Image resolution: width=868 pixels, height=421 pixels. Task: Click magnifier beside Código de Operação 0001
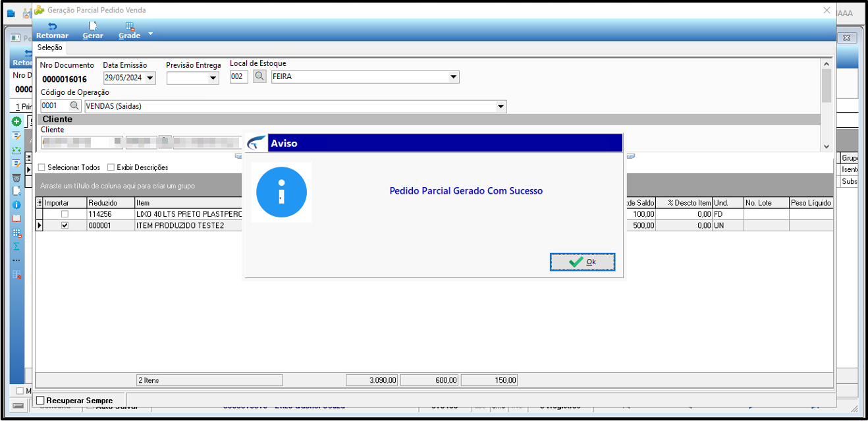(74, 106)
